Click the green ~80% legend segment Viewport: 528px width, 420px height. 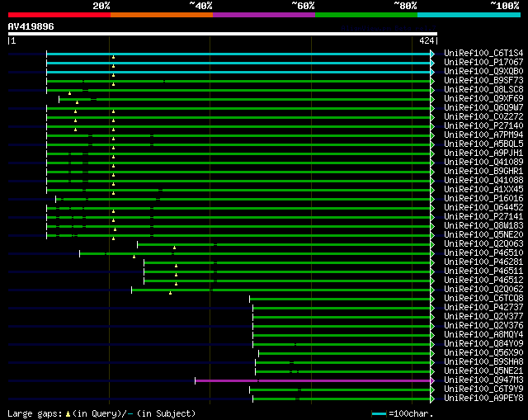pyautogui.click(x=366, y=15)
